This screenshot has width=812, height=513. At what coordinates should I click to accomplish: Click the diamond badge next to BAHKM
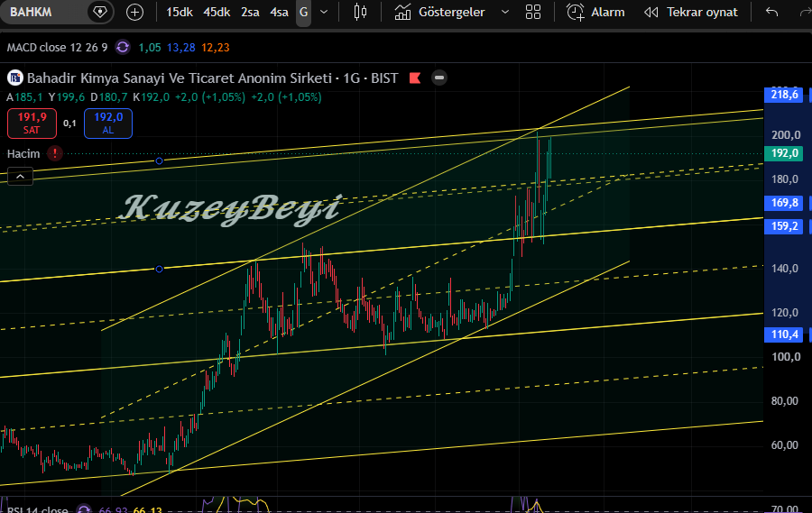tap(99, 12)
